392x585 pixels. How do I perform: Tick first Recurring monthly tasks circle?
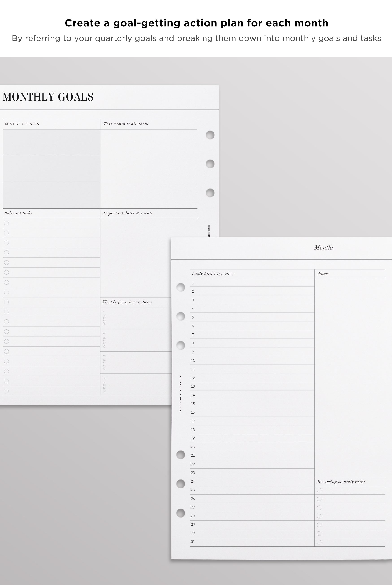tap(319, 490)
